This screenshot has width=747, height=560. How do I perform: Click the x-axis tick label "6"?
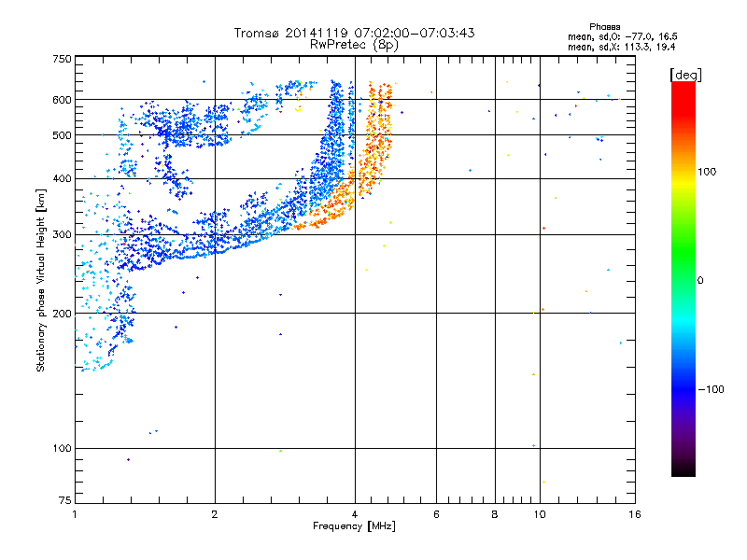pyautogui.click(x=436, y=514)
